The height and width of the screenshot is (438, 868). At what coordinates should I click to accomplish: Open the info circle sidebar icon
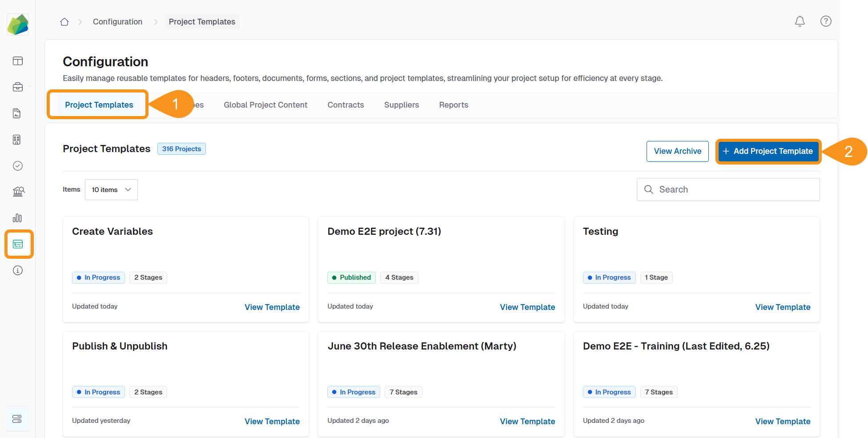[18, 270]
